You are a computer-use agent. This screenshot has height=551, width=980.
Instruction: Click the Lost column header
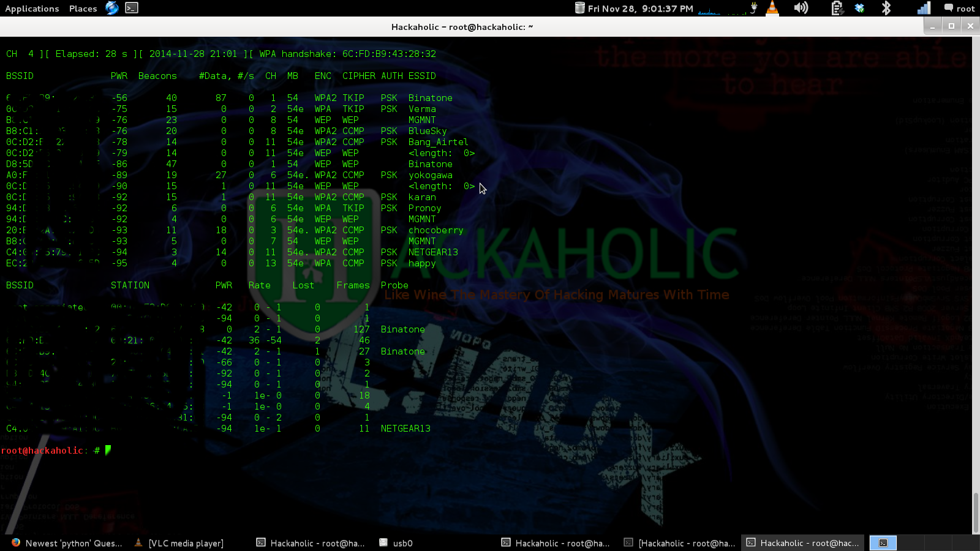click(303, 285)
